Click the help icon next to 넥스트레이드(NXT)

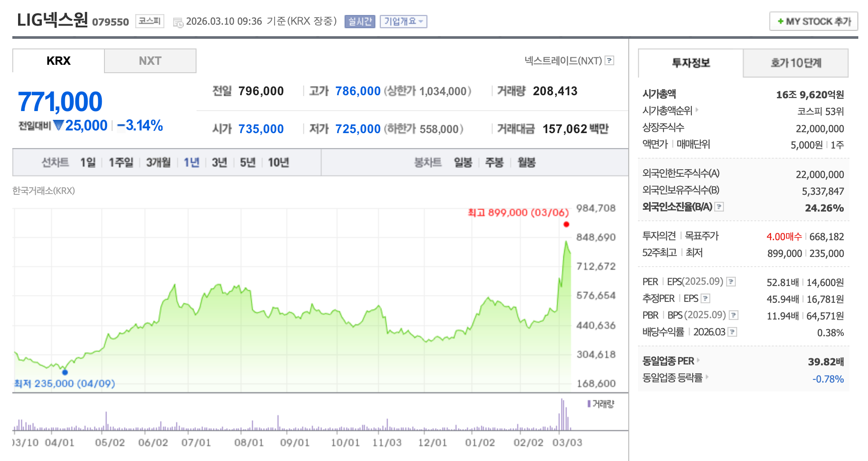click(609, 61)
